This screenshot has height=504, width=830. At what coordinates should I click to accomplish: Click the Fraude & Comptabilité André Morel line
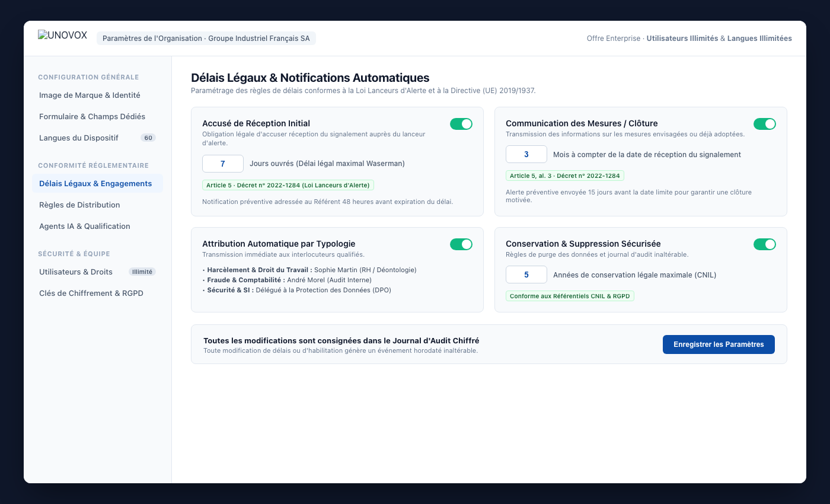click(287, 280)
